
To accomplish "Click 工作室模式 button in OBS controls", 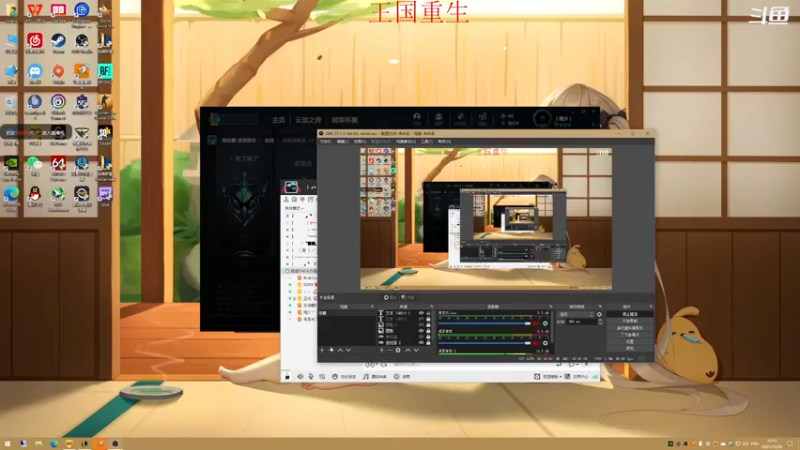I will point(630,335).
